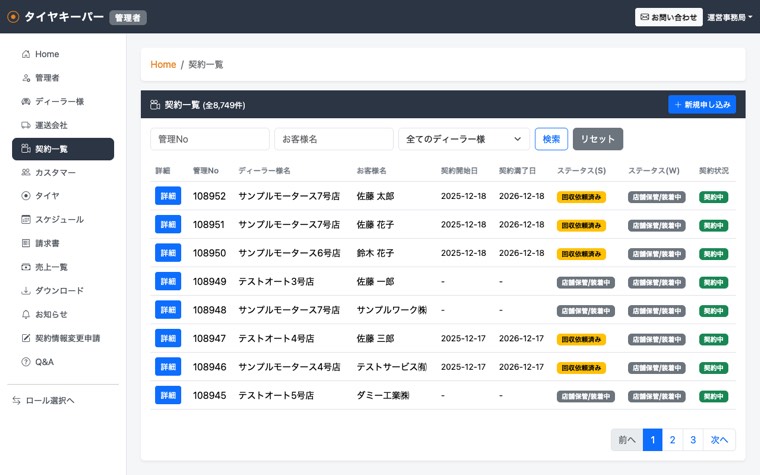
Task: Click customer name 佐藤 太郎
Action: pos(376,196)
